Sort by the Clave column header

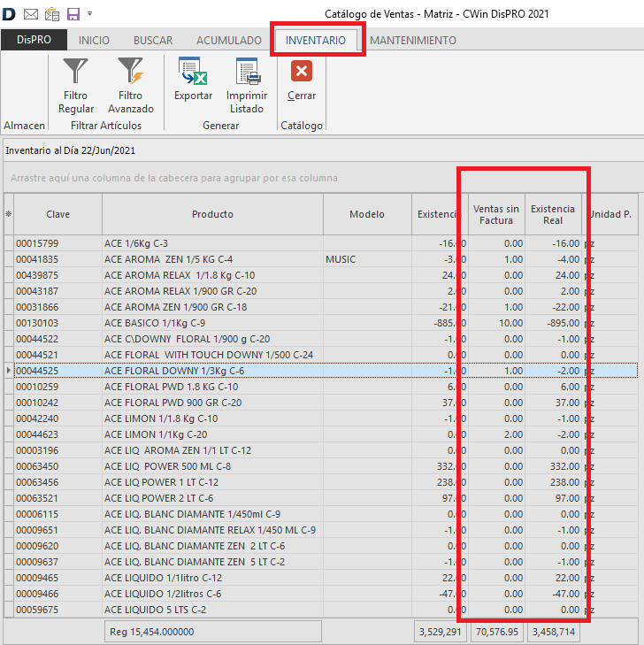57,214
